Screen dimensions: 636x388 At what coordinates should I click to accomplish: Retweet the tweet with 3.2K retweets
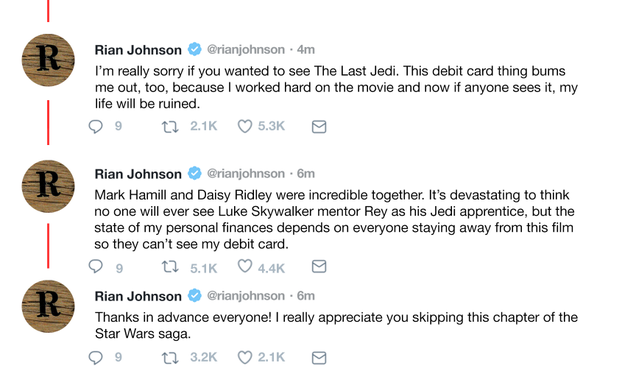pyautogui.click(x=170, y=358)
